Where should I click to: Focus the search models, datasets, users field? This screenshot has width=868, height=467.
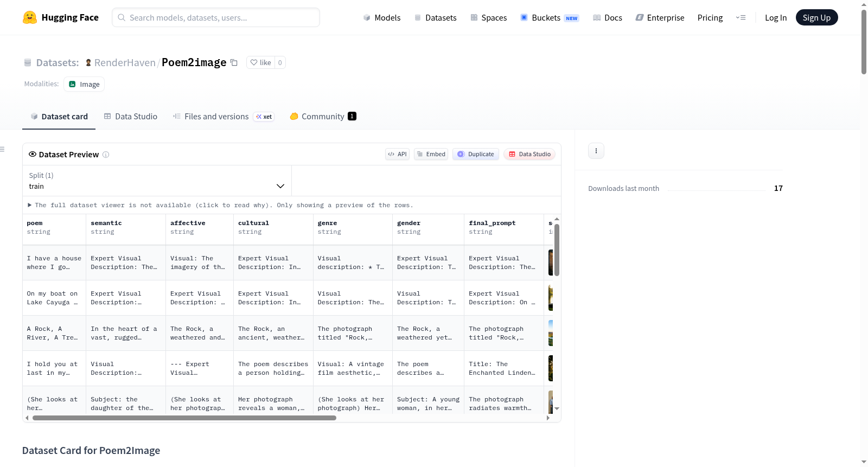216,17
